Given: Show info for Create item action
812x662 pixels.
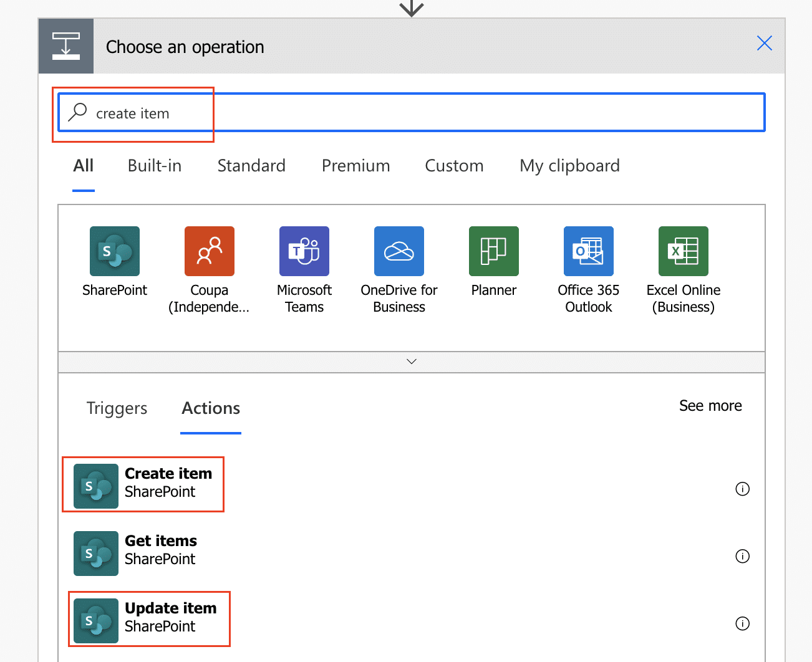Looking at the screenshot, I should (742, 489).
